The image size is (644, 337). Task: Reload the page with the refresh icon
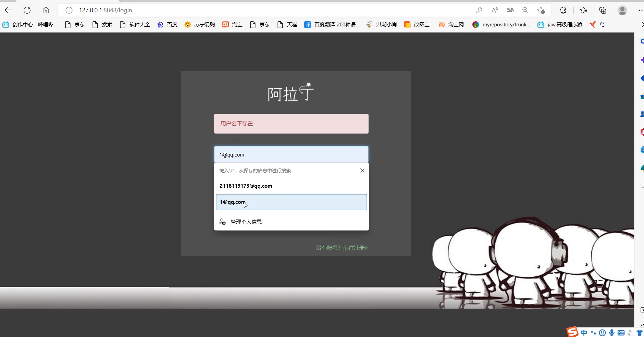(x=27, y=10)
